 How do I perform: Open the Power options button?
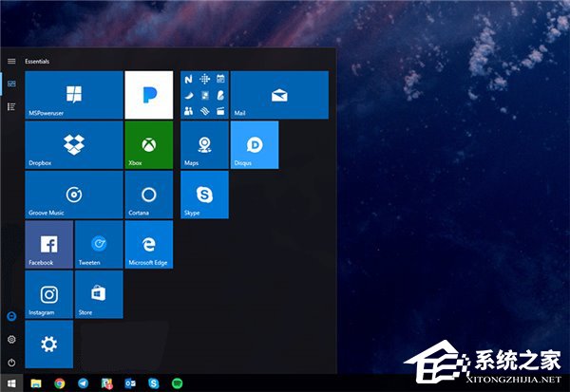11,363
